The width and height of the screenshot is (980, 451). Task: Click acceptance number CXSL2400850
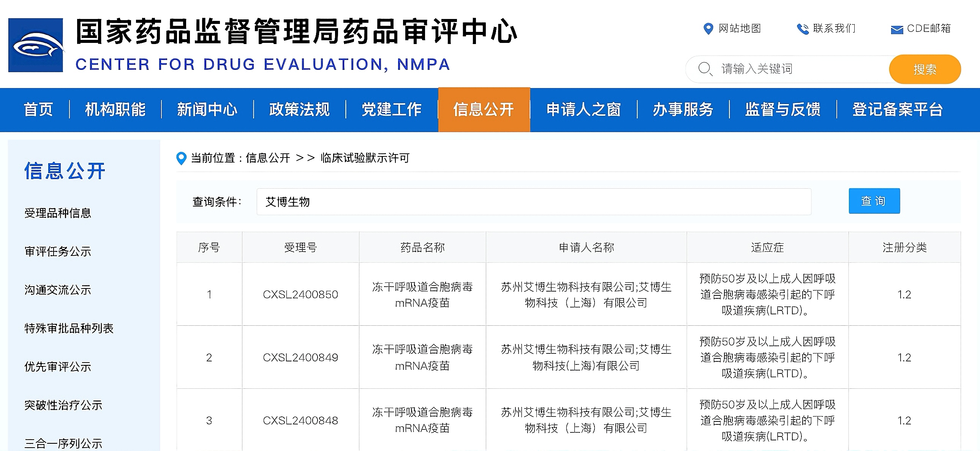(300, 294)
